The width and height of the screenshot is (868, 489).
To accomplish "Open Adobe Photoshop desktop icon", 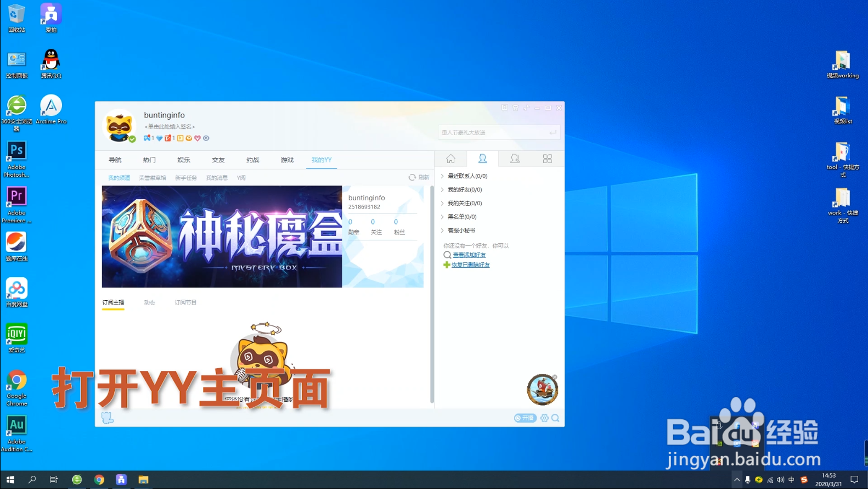I will 16,159.
